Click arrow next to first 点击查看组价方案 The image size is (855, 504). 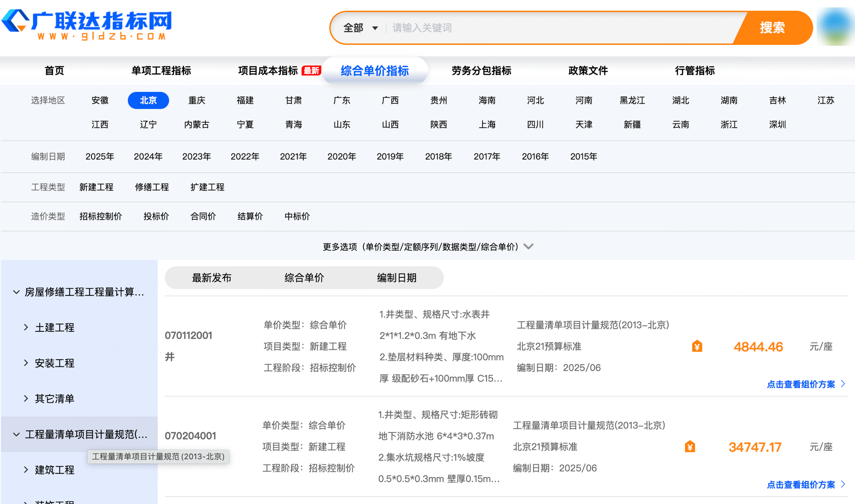point(843,384)
